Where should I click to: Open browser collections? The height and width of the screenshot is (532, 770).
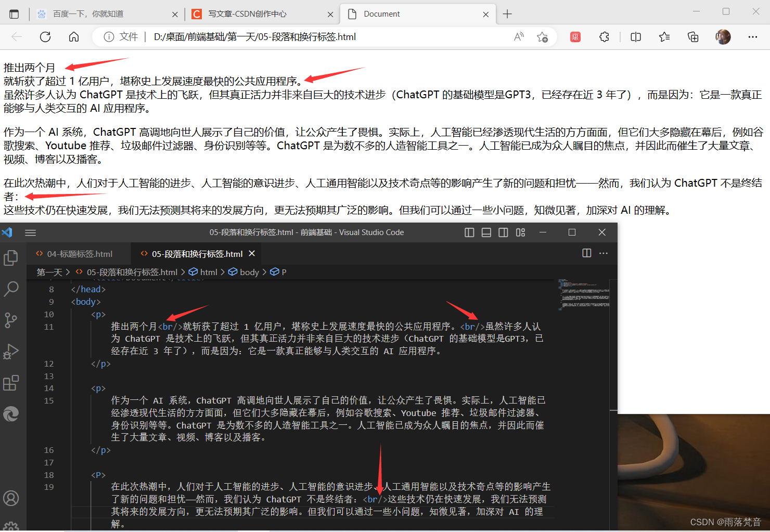point(693,37)
